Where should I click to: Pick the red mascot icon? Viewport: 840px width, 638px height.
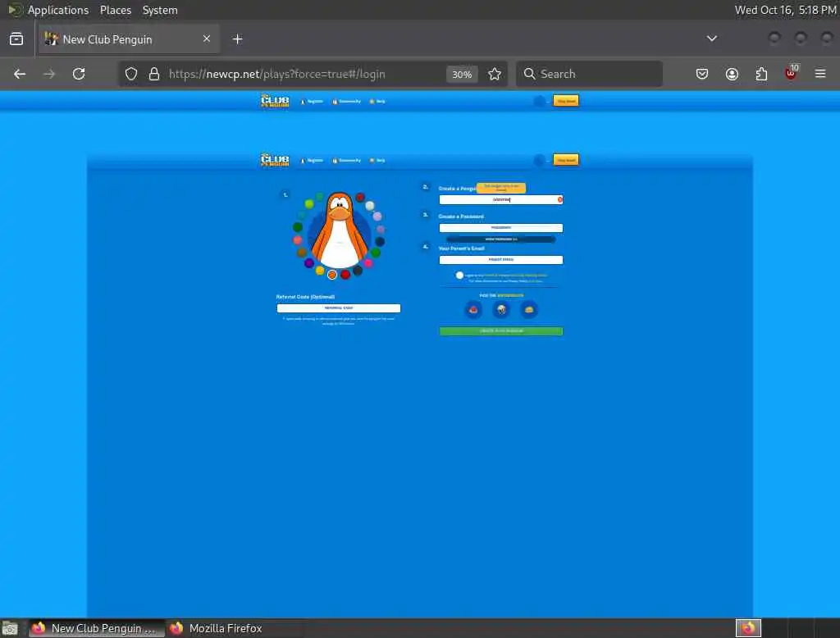pos(473,310)
